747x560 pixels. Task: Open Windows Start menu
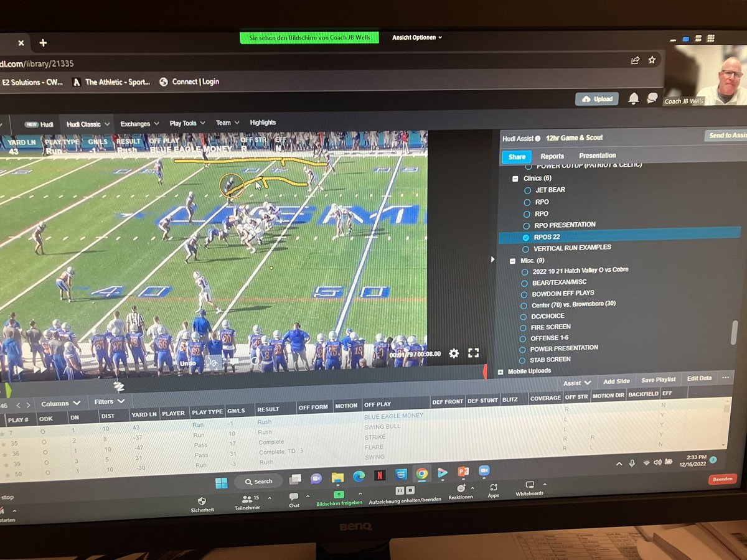pos(221,482)
